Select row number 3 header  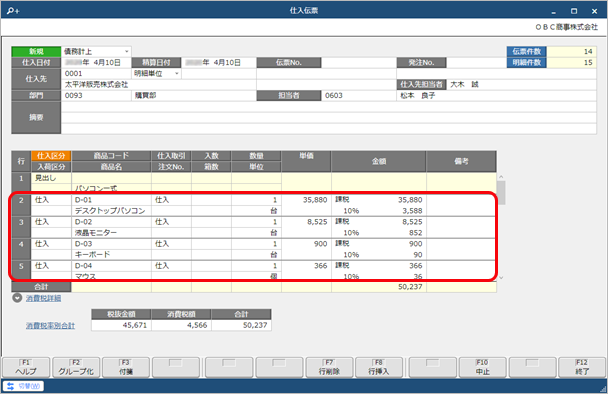(x=21, y=227)
